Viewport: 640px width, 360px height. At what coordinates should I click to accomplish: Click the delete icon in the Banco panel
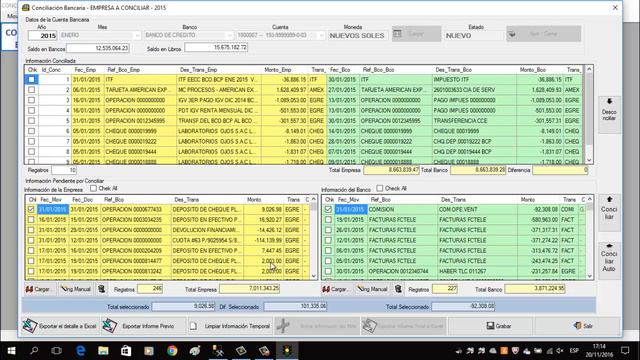click(398, 289)
